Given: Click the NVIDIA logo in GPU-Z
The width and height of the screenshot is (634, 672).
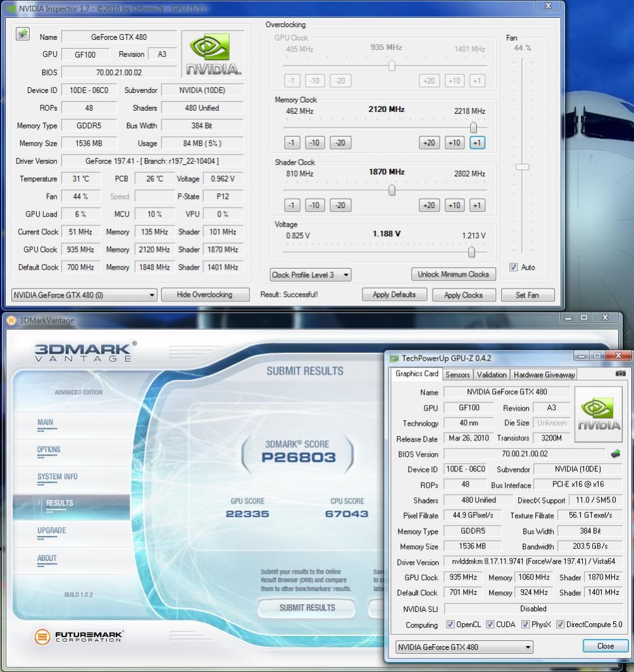Looking at the screenshot, I should (599, 414).
